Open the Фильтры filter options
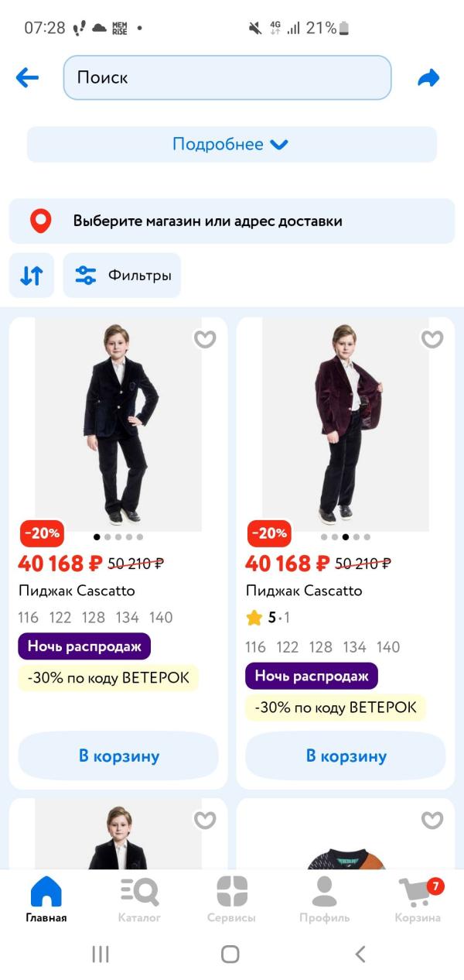 (x=122, y=276)
